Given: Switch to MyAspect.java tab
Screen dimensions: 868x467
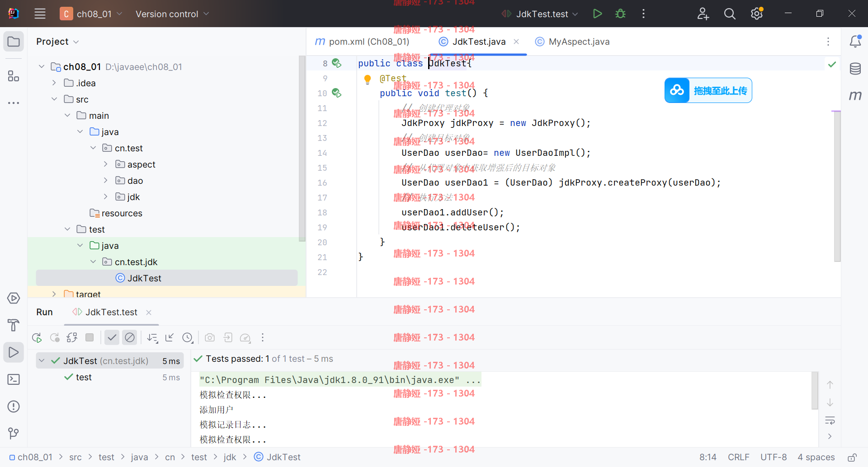Looking at the screenshot, I should click(x=572, y=42).
